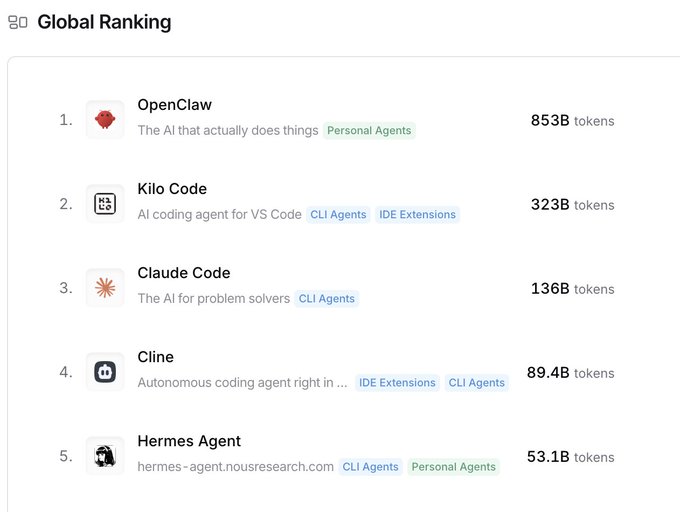Select OpenClaw's Personal Agents tag
Screen dimensions: 680x512
point(369,131)
